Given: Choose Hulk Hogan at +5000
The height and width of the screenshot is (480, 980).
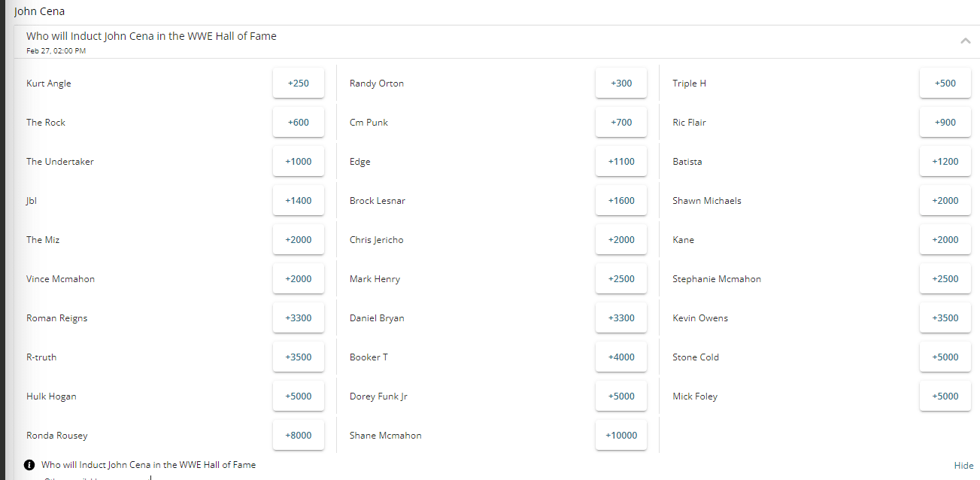Looking at the screenshot, I should pos(299,396).
